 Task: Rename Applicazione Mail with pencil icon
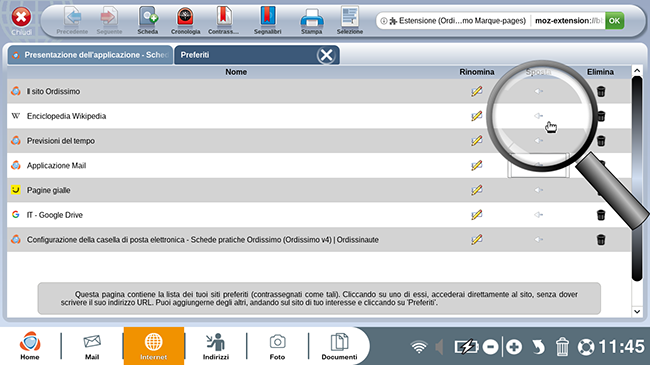click(477, 165)
